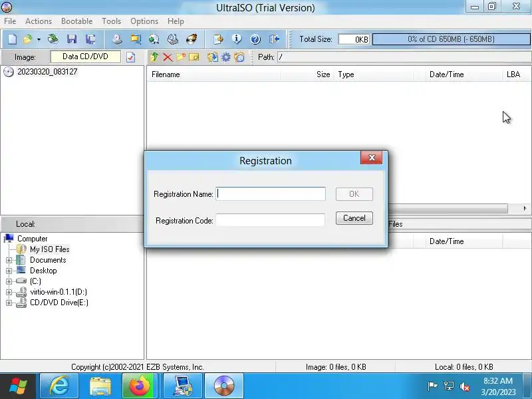The width and height of the screenshot is (532, 399).
Task: Expand the (C:) drive node
Action: coord(9,281)
